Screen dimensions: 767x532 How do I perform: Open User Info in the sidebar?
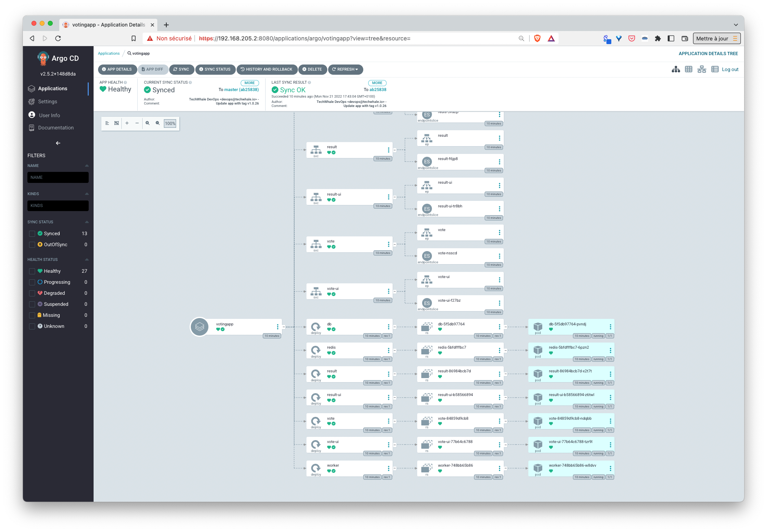pyautogui.click(x=49, y=115)
